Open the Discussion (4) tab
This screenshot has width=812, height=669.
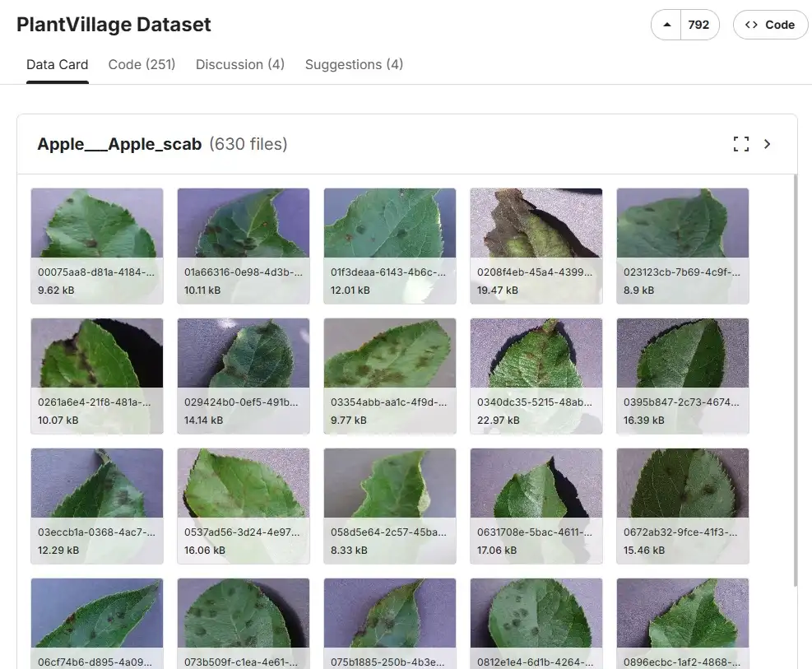point(240,64)
